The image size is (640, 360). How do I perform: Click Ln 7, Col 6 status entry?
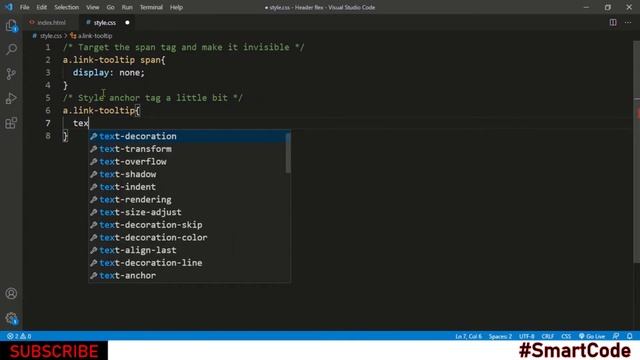[468, 336]
